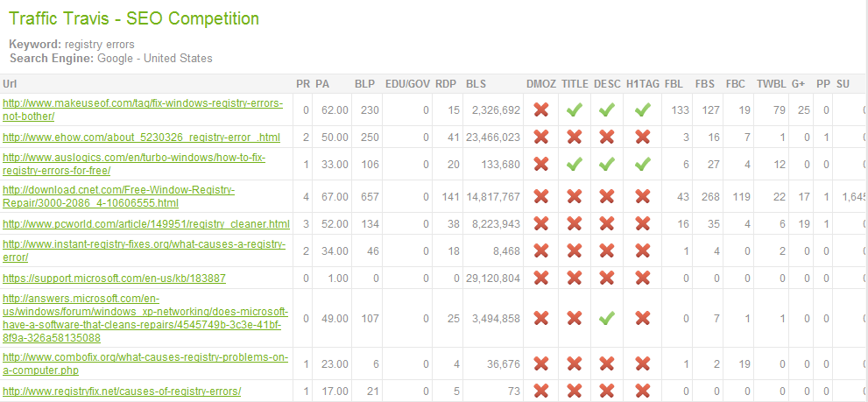Click the FBS column header
Image resolution: width=868 pixels, height=402 pixels.
(x=705, y=84)
